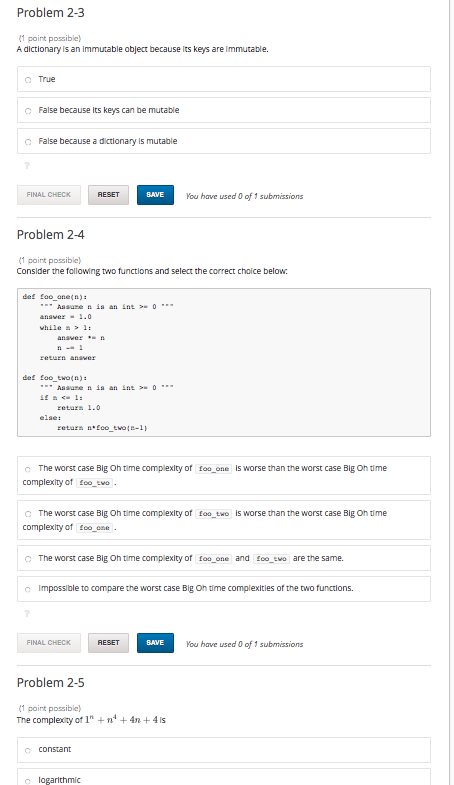Click inside the foo_one code block
The width and height of the screenshot is (454, 785).
click(224, 327)
